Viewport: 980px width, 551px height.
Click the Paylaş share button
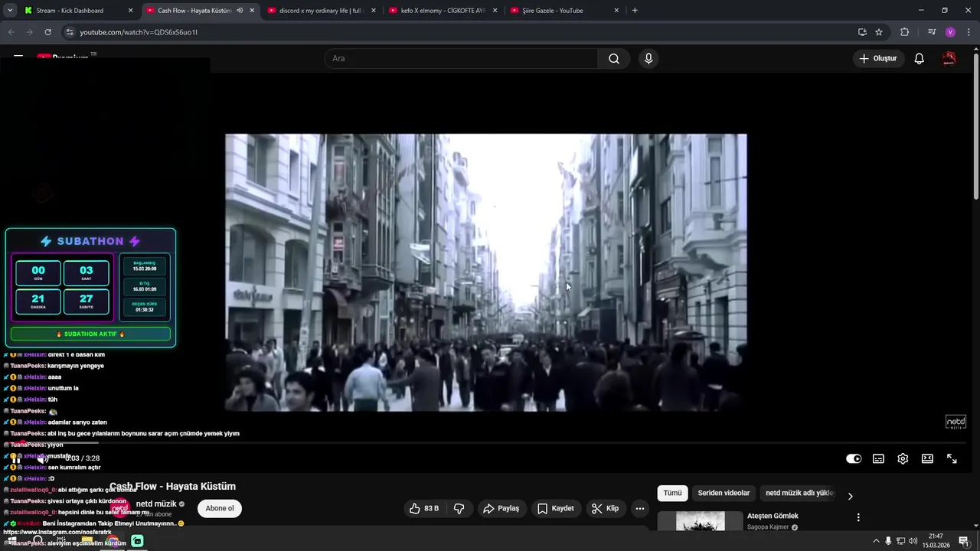tap(501, 508)
